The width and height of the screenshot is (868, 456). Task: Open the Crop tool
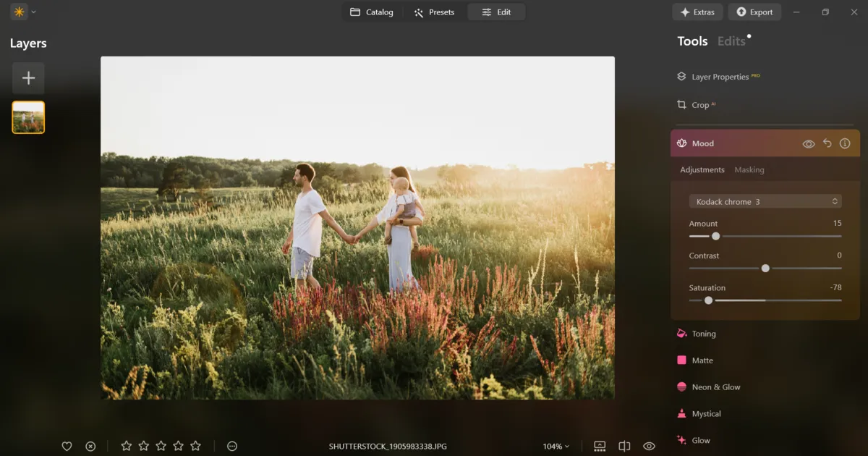point(699,105)
